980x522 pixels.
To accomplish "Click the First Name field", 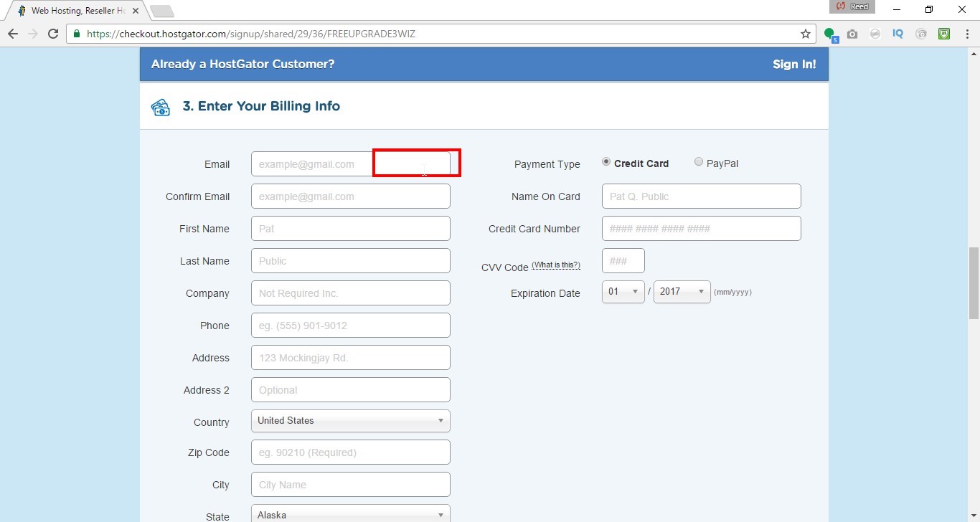I will pyautogui.click(x=351, y=229).
